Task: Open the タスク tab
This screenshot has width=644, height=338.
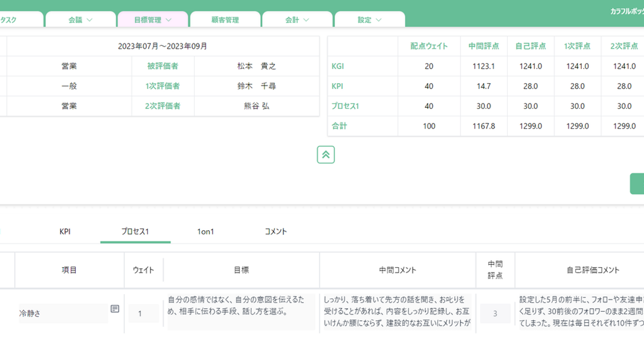Action: tap(20, 20)
